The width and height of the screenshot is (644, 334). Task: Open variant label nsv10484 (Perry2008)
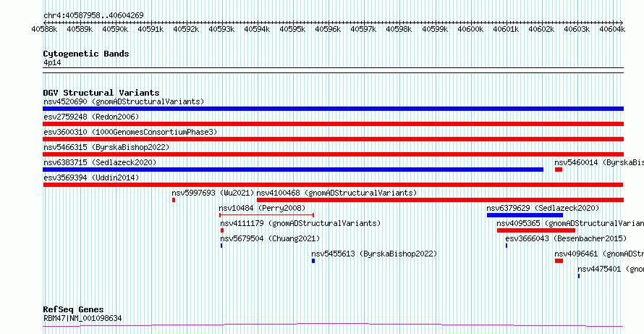pyautogui.click(x=263, y=208)
